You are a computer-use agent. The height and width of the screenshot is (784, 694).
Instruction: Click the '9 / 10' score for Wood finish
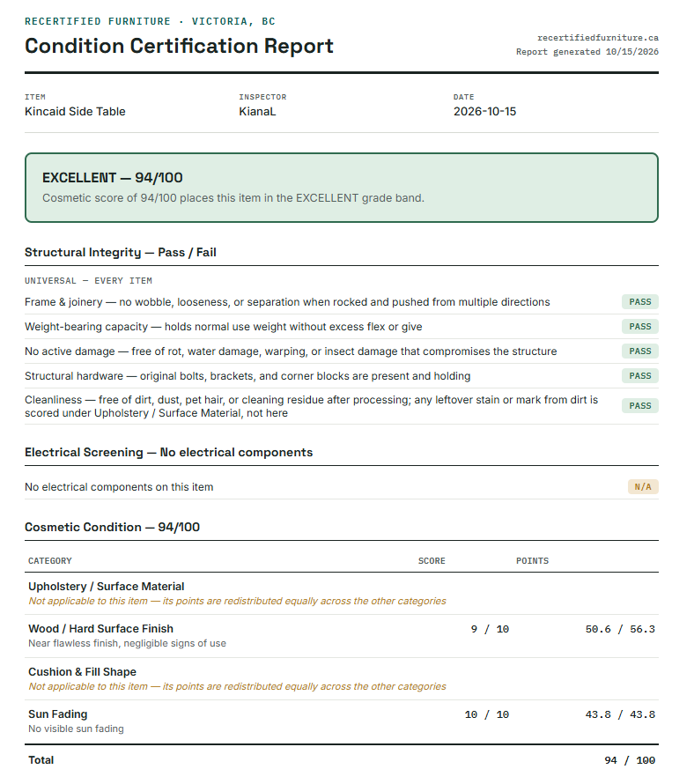coord(490,629)
